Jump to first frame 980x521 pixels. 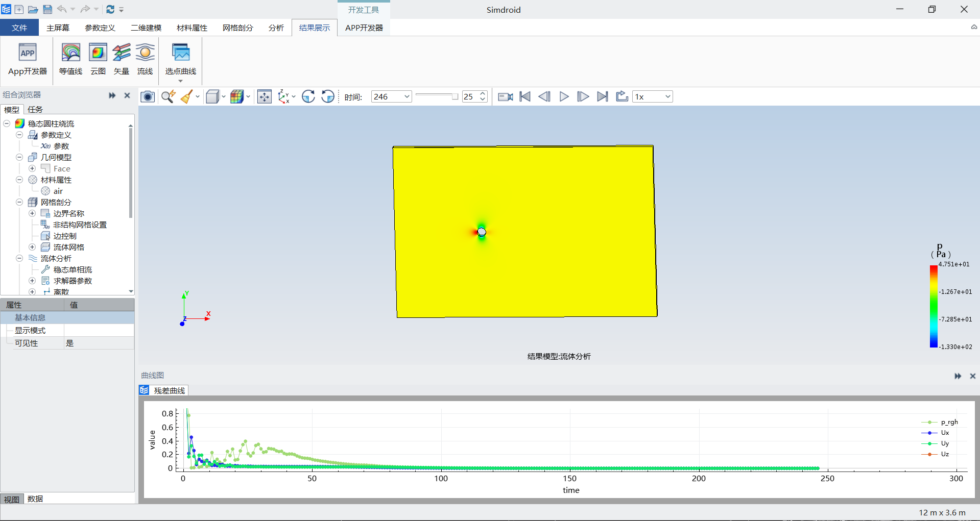(525, 96)
